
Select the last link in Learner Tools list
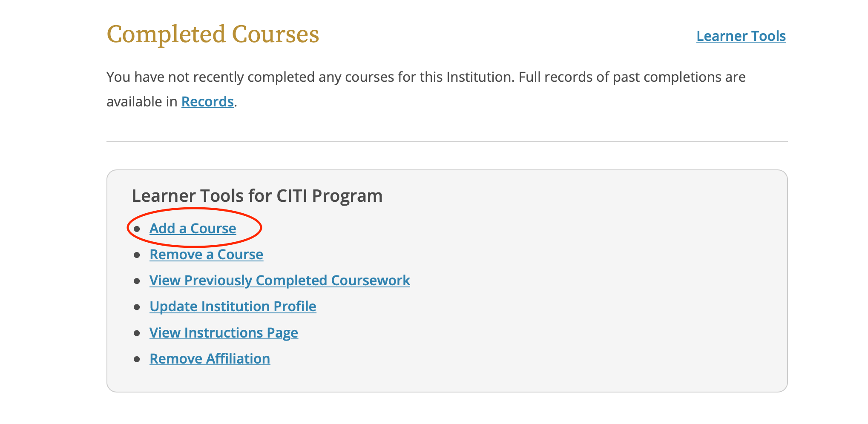209,358
